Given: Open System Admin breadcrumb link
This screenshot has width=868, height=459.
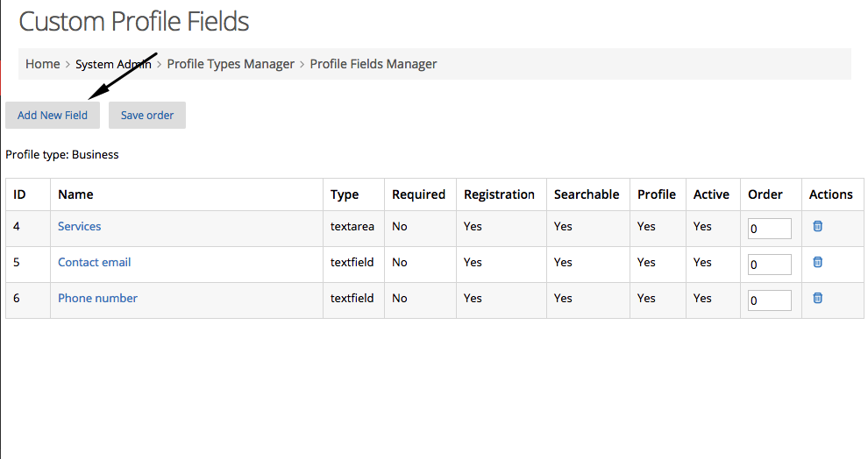Looking at the screenshot, I should (113, 64).
